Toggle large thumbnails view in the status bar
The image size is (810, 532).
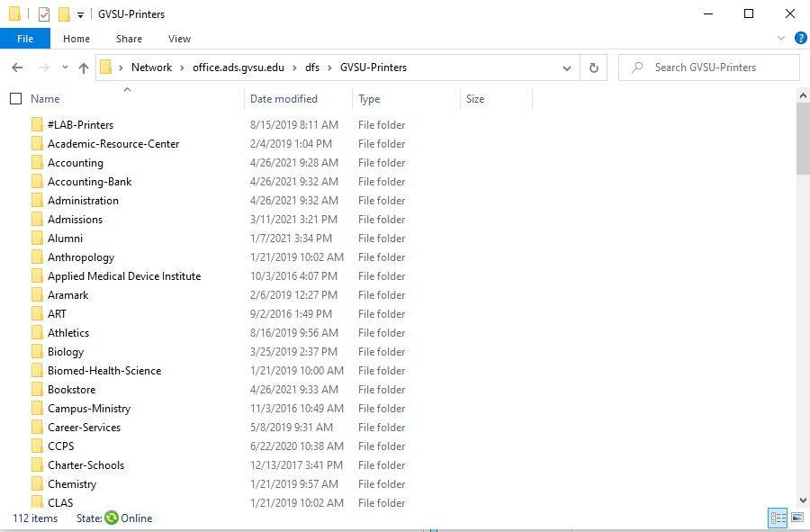click(x=796, y=518)
